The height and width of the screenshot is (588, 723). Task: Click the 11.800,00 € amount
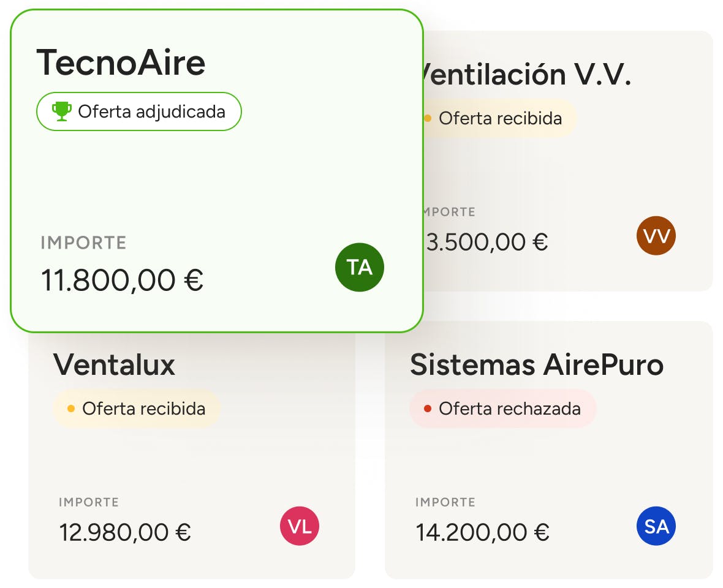click(122, 281)
